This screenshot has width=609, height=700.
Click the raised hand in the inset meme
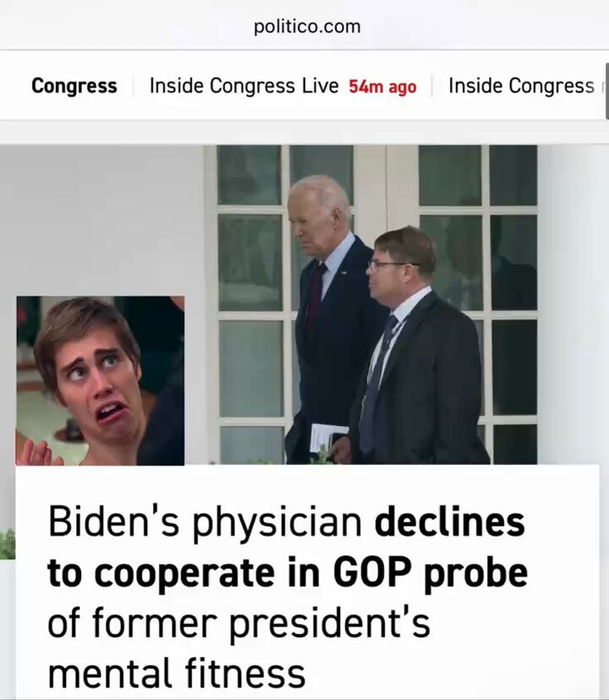39,452
